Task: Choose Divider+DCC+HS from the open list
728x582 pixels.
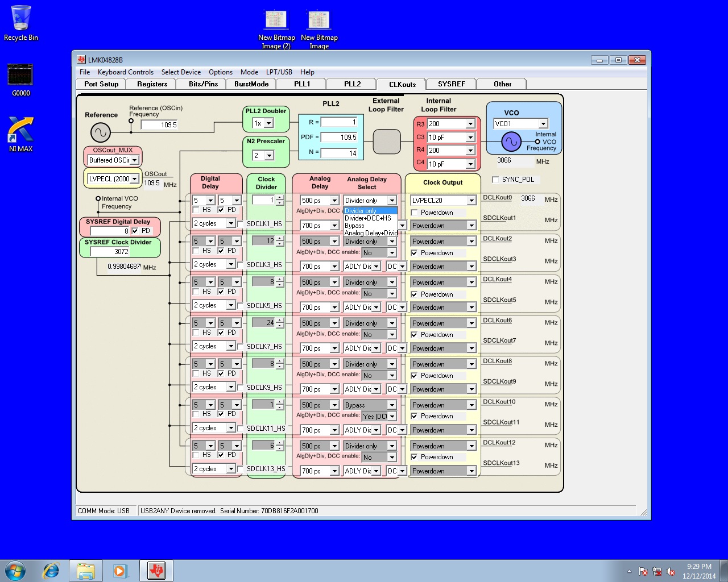Action: click(370, 218)
